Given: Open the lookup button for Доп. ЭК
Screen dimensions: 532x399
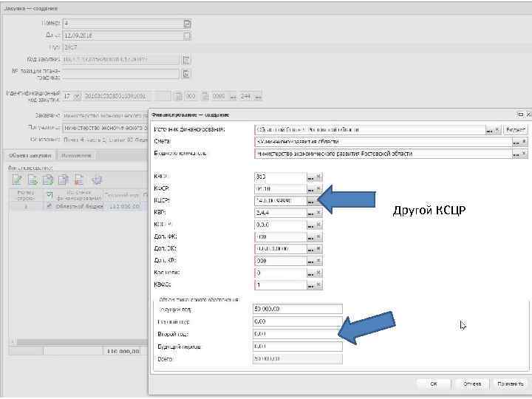Looking at the screenshot, I should point(310,249).
